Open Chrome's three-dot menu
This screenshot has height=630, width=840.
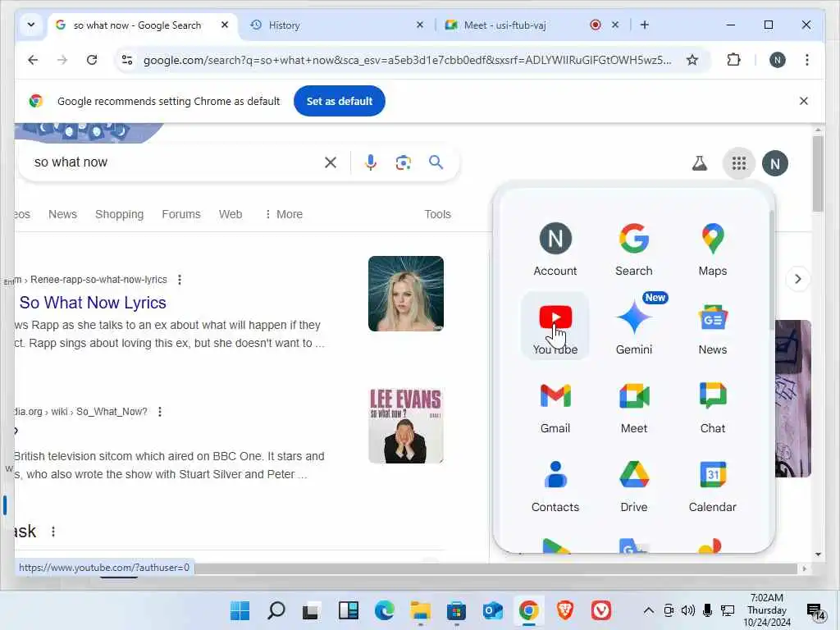807,60
